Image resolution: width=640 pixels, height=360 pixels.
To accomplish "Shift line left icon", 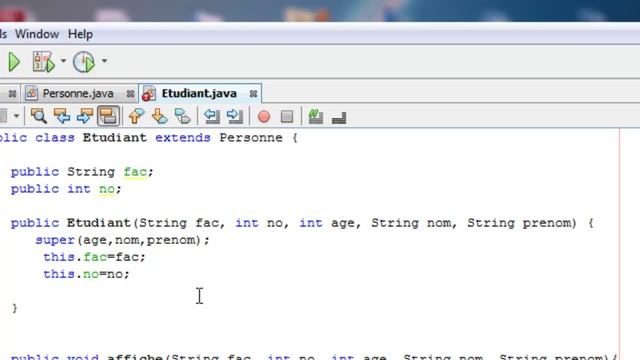I will pos(212,116).
